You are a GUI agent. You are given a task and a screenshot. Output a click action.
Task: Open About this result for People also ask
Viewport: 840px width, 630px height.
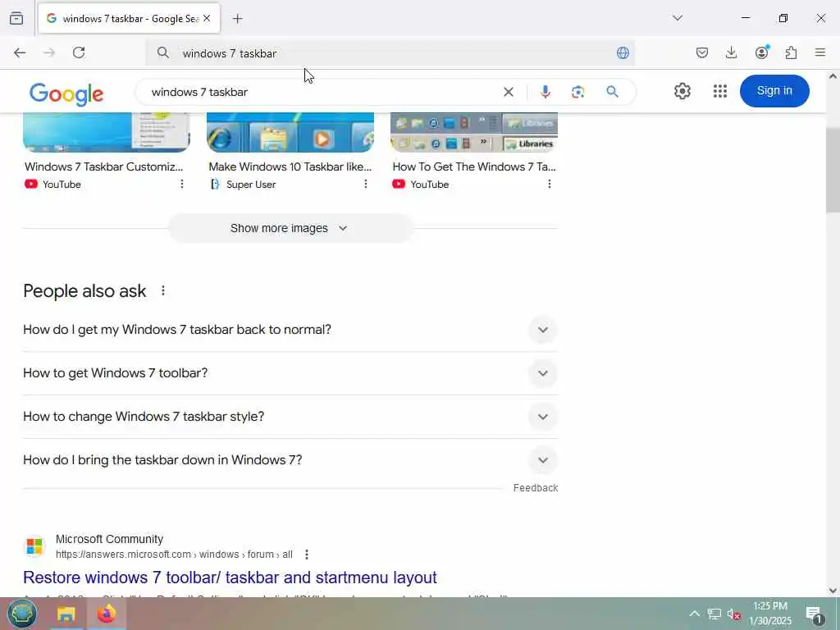click(163, 291)
